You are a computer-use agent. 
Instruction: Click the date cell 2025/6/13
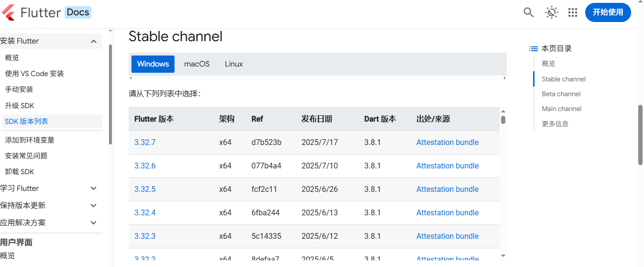[x=319, y=213]
